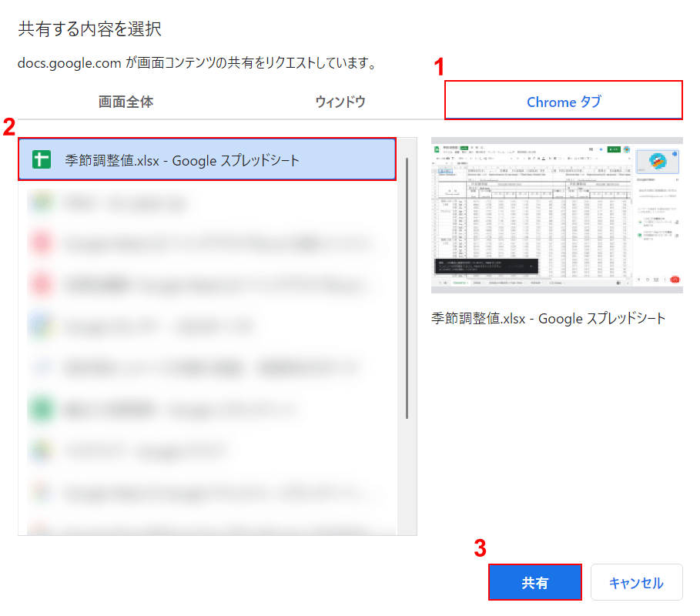Click the キャンセル button
Image resolution: width=700 pixels, height=616 pixels.
point(637,582)
